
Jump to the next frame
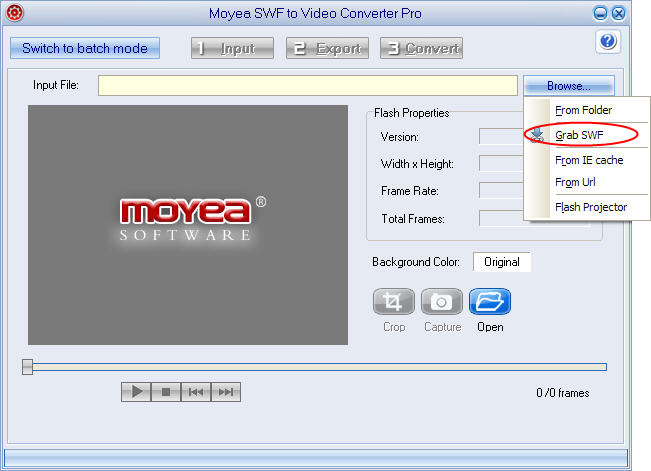(x=226, y=392)
